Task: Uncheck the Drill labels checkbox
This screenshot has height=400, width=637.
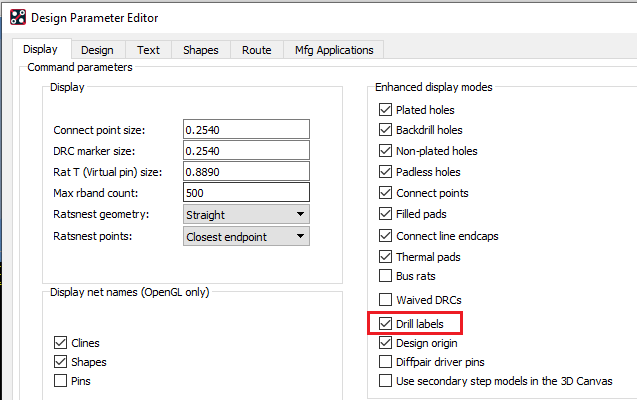Action: coord(385,324)
